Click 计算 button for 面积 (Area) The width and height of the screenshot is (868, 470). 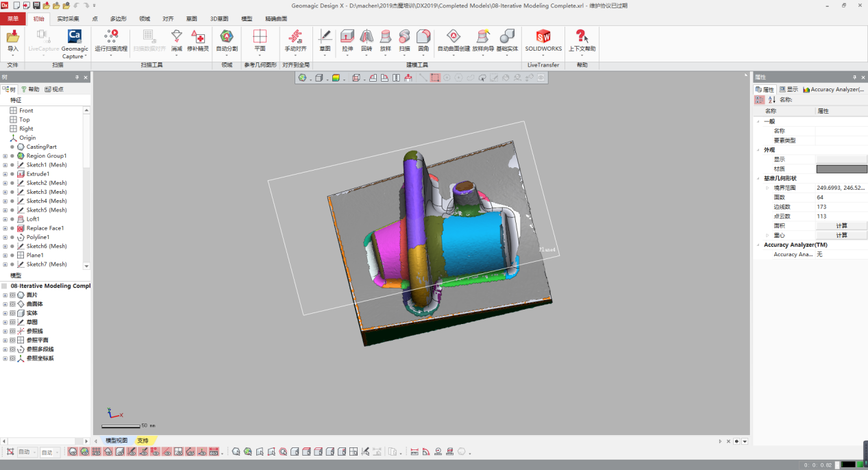(841, 225)
